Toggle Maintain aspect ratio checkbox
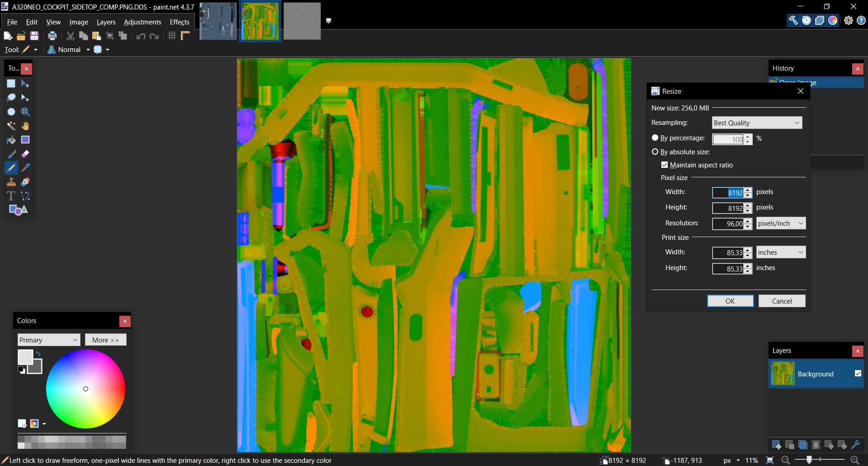Viewport: 868px width, 466px height. tap(665, 165)
